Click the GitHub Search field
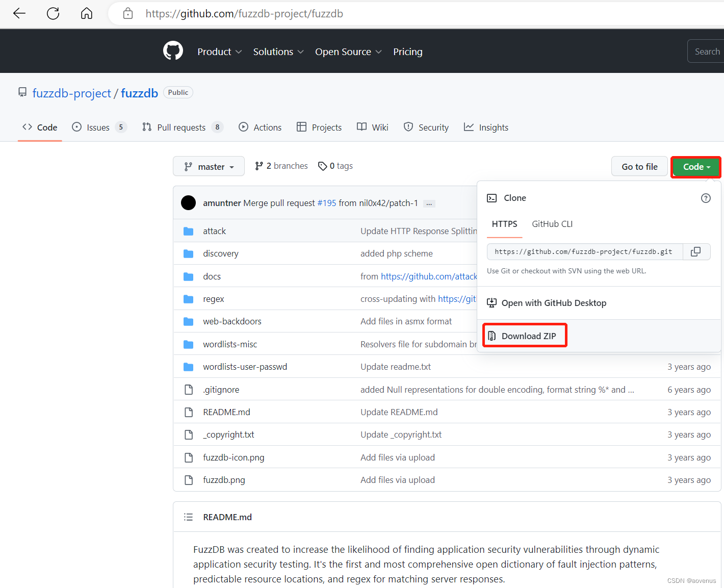This screenshot has height=588, width=724. pos(707,52)
